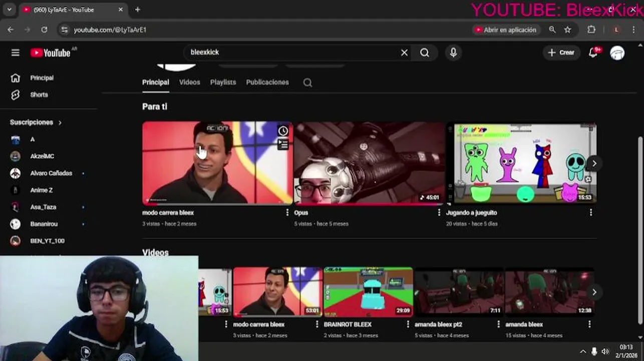This screenshot has width=644, height=361.
Task: Click the modo carrera bleex title in Para ti
Action: tap(168, 213)
